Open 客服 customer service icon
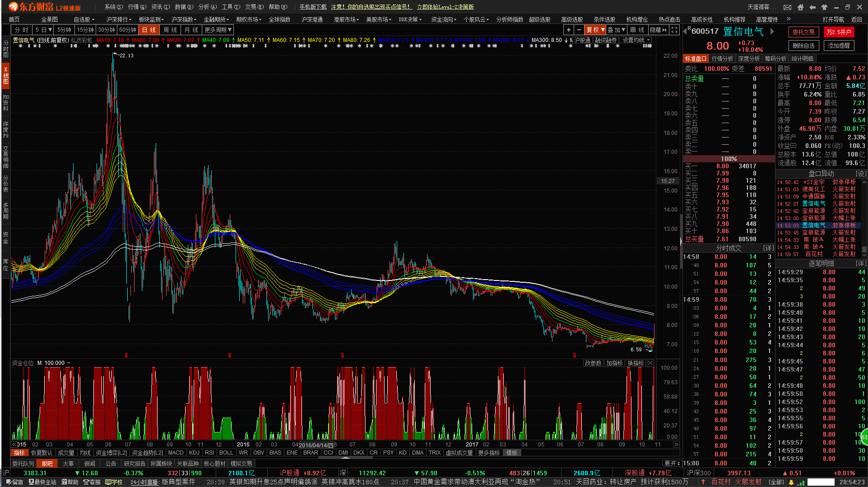Screen dimensions: 868x487 point(92,482)
